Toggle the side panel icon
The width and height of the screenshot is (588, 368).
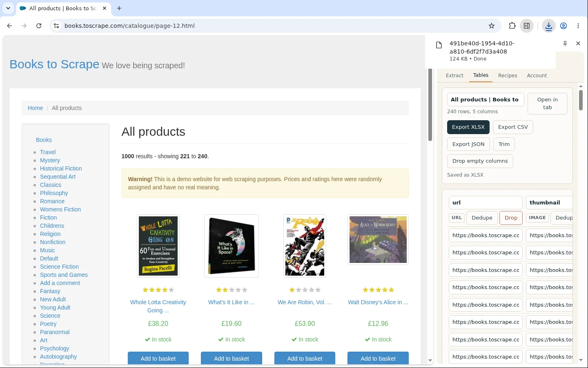[527, 26]
